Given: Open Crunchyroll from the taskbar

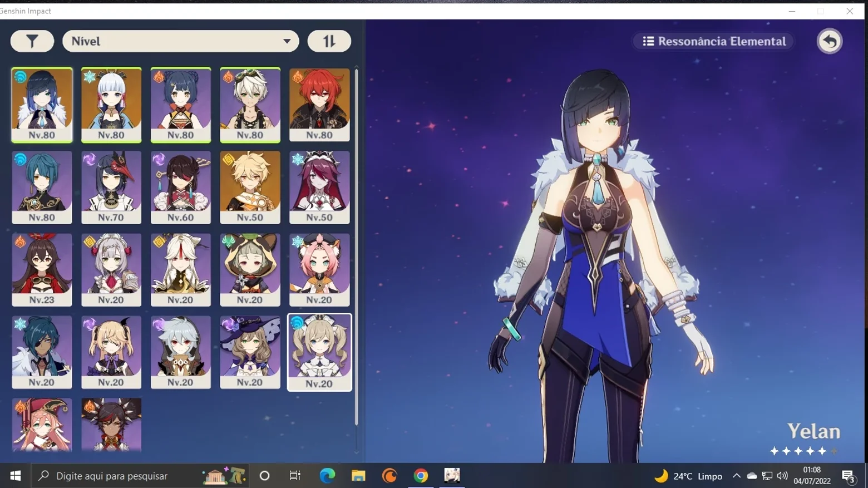Looking at the screenshot, I should click(x=389, y=476).
